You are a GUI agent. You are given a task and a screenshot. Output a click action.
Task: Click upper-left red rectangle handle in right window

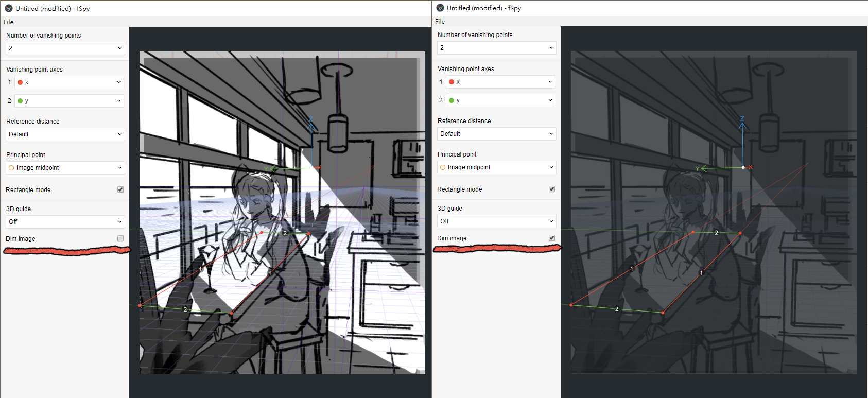coord(693,232)
